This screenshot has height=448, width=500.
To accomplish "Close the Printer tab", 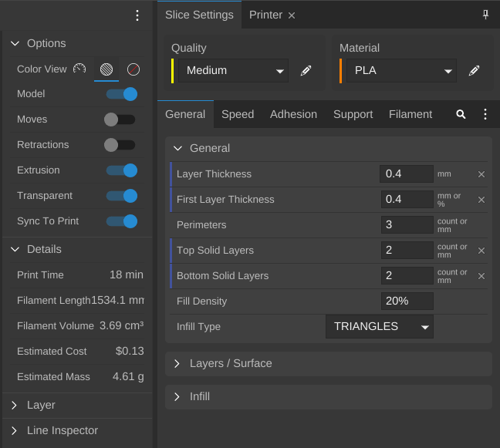I will [x=292, y=15].
